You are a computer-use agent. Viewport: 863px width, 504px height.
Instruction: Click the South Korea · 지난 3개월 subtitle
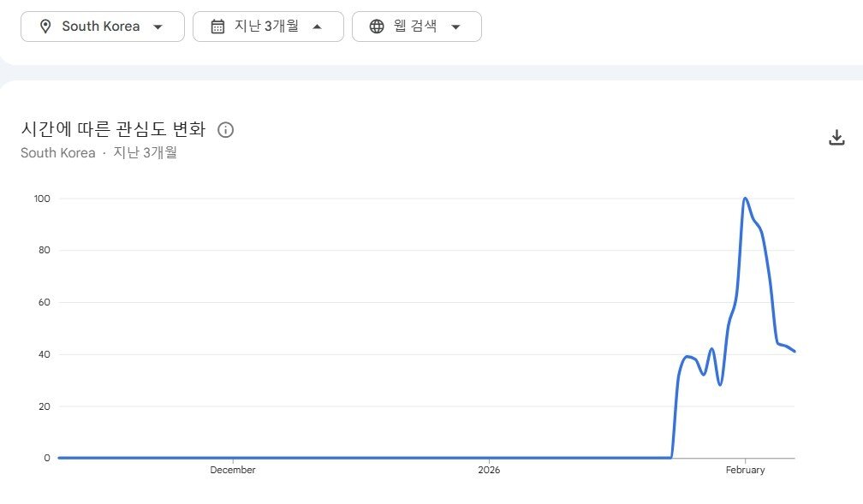98,153
